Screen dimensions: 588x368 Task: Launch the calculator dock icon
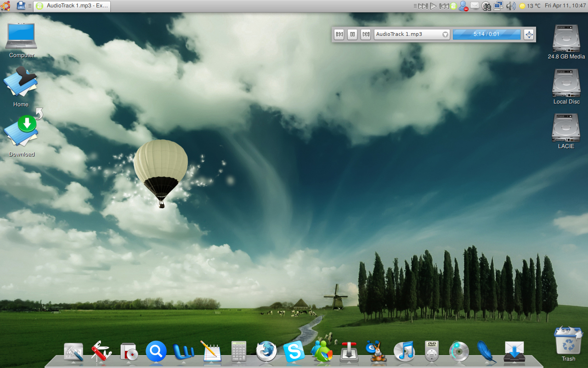[239, 352]
